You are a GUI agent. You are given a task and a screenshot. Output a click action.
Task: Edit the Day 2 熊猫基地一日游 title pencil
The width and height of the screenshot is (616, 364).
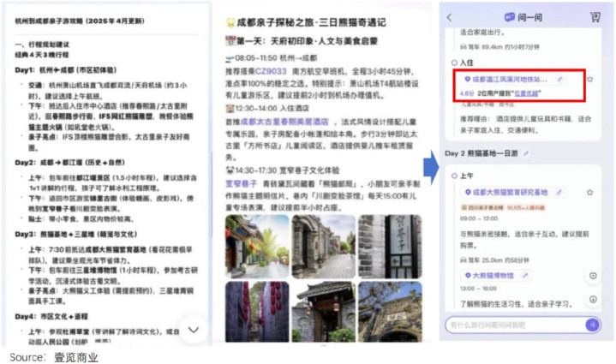(x=526, y=153)
